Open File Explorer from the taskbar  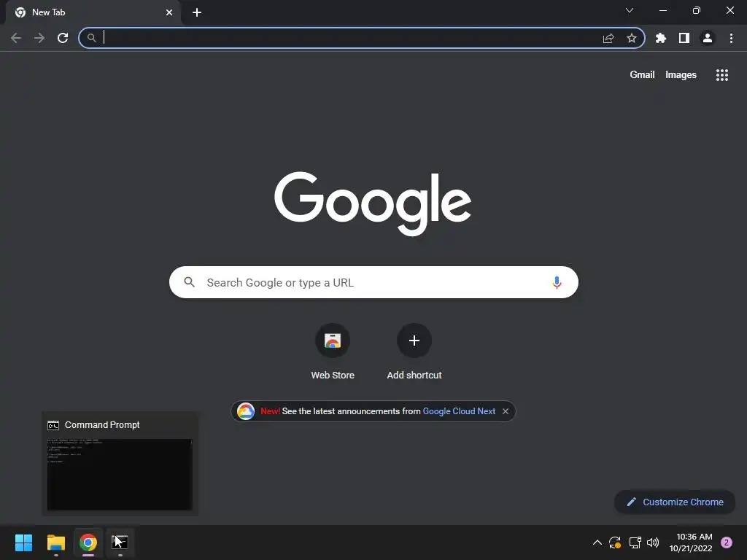tap(55, 542)
